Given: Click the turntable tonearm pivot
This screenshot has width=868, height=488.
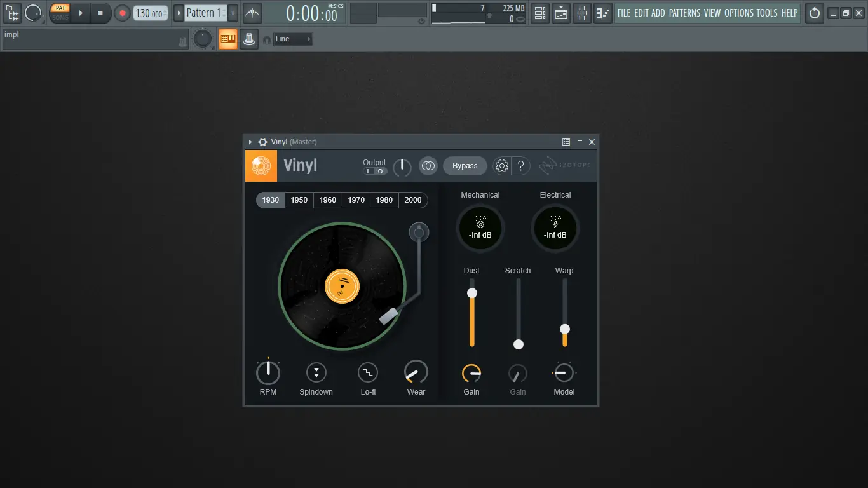Looking at the screenshot, I should click(x=418, y=233).
